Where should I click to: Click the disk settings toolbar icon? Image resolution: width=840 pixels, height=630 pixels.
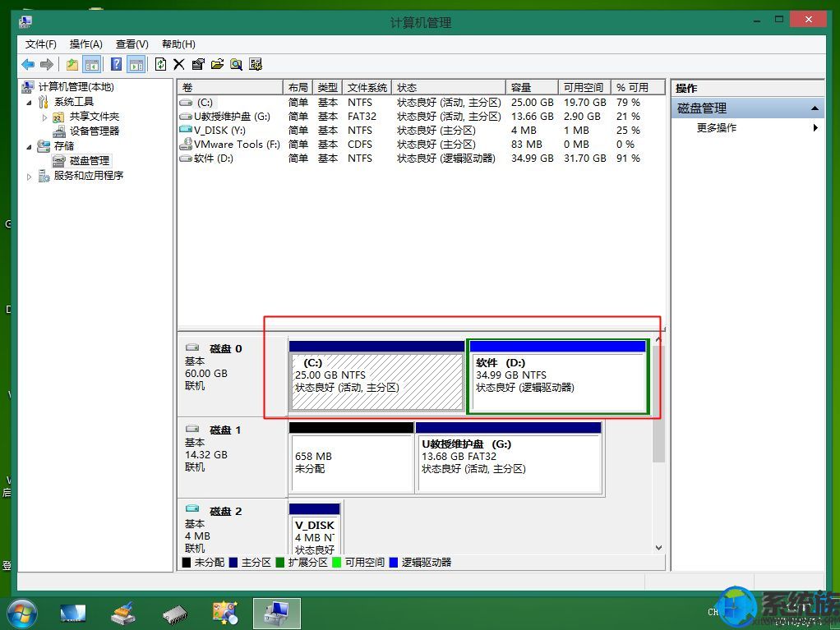(x=256, y=65)
